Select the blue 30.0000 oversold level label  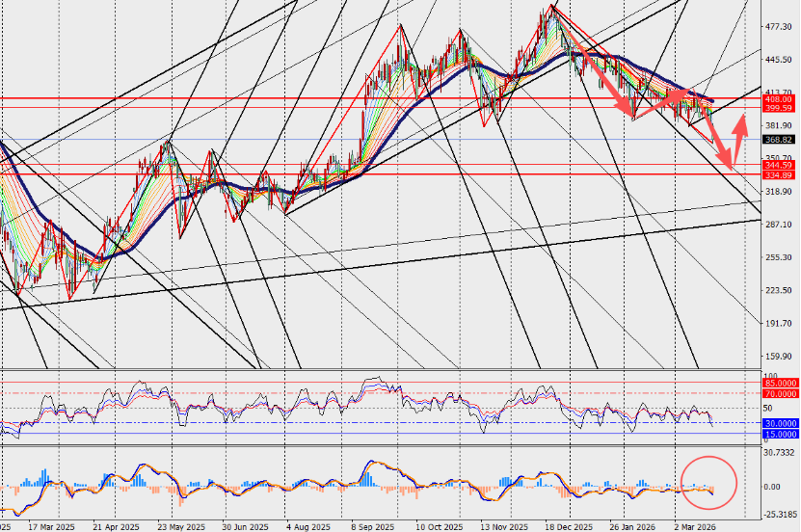781,422
